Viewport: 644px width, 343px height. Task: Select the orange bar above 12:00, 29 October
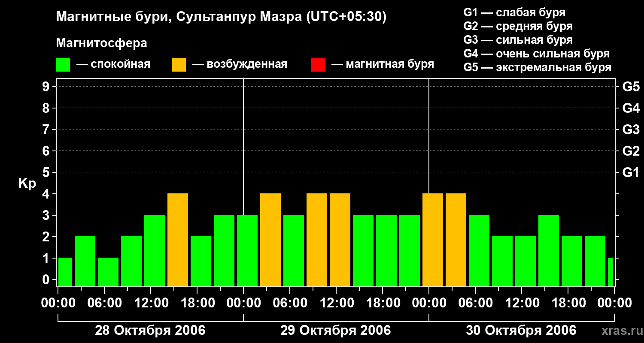340,240
